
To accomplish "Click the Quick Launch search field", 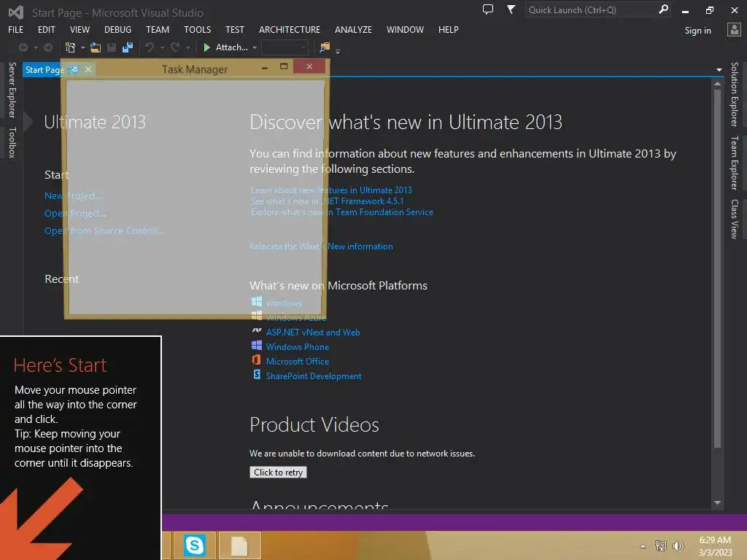I will (x=591, y=9).
